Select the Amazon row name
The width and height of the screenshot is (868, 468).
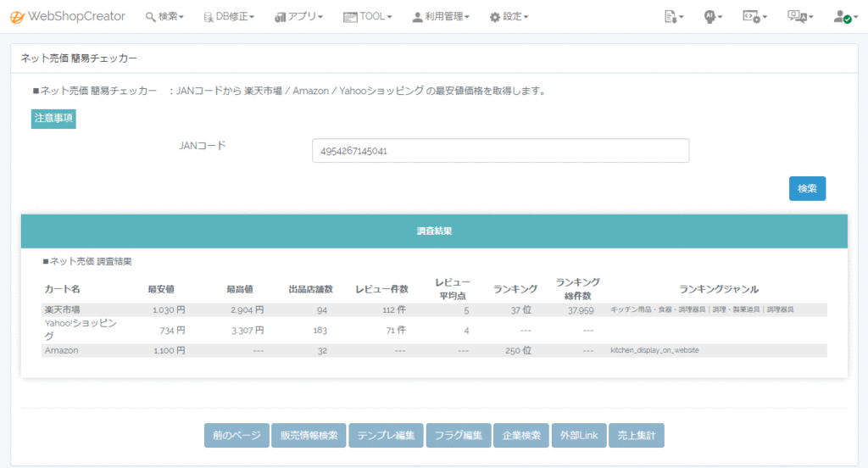point(61,351)
